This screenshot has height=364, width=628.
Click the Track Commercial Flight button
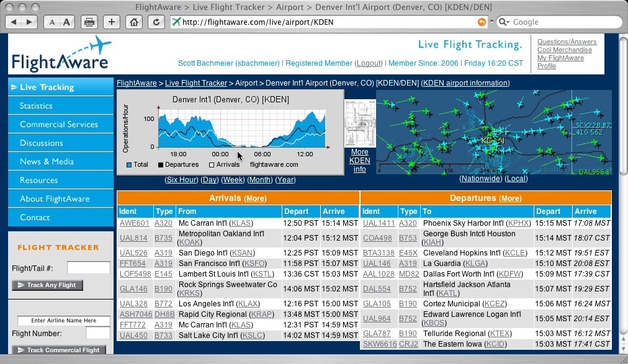click(59, 350)
